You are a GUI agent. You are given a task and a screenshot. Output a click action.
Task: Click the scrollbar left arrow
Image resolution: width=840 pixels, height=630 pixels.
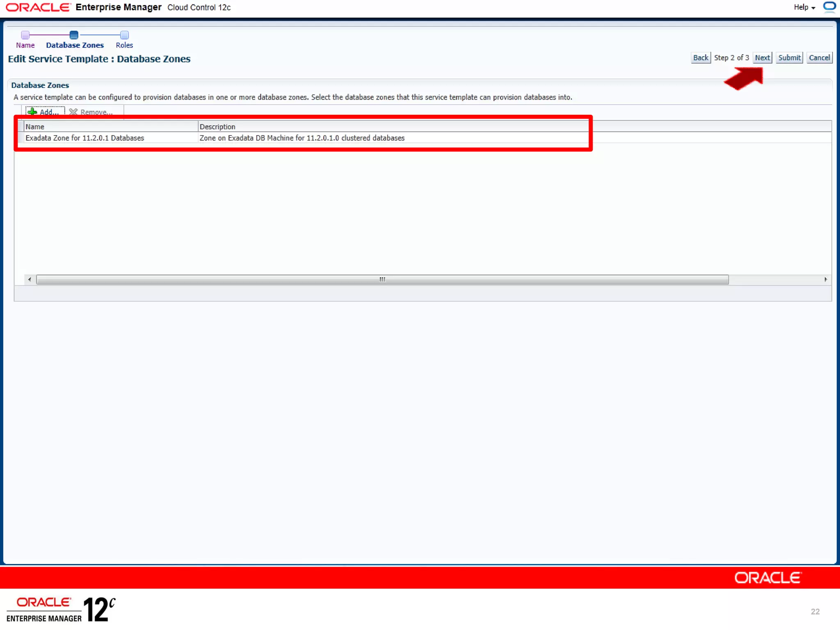(30, 279)
